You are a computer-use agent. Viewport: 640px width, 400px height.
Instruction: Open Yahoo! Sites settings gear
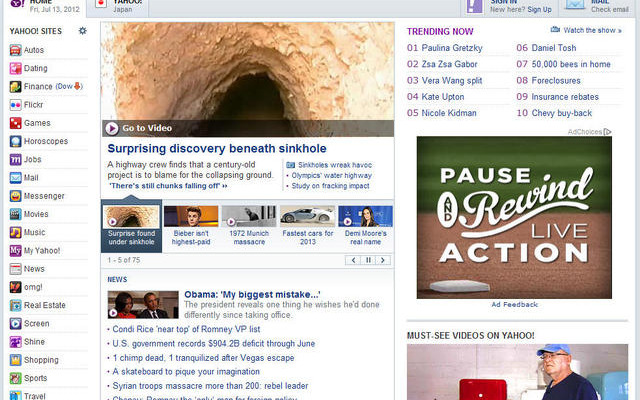[82, 31]
